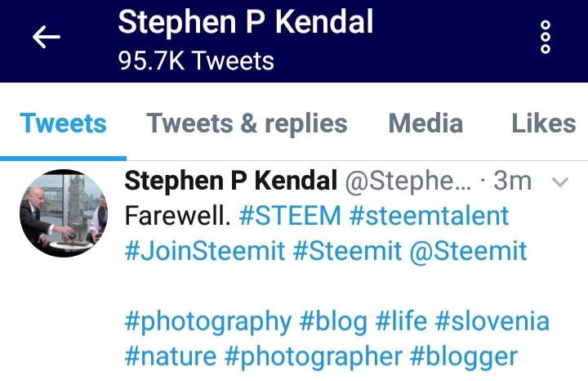Select the Tweets tab

tap(63, 123)
